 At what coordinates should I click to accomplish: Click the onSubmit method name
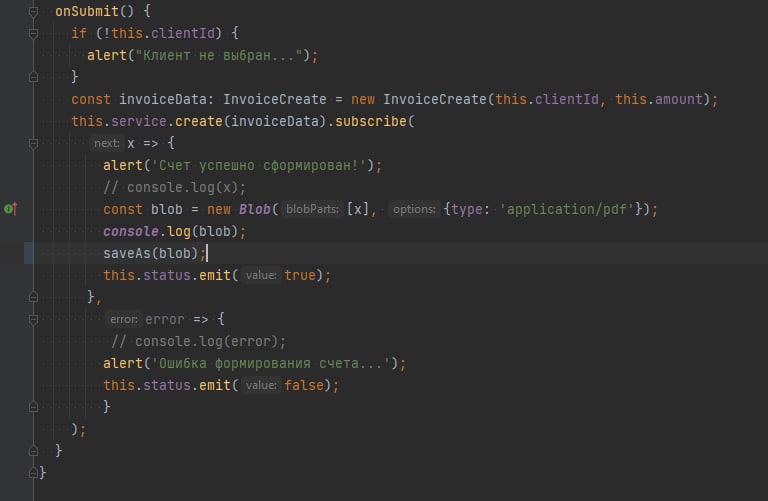click(87, 11)
